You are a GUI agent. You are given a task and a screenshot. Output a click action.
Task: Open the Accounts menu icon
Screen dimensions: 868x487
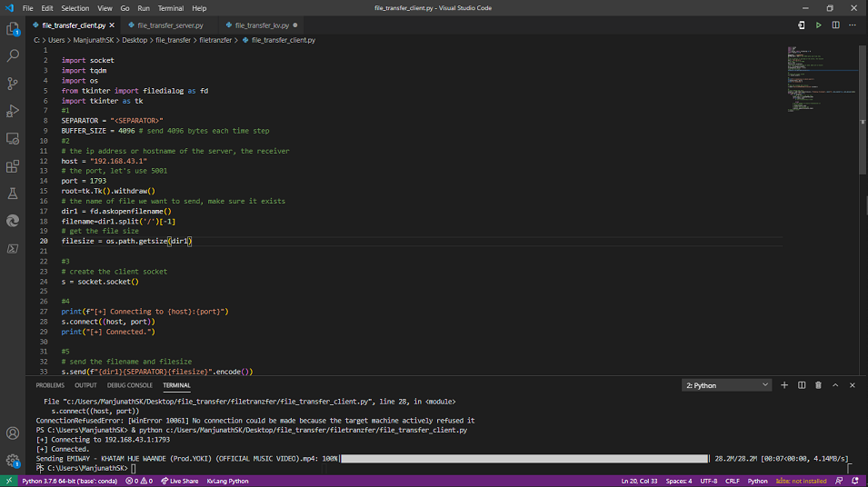click(12, 433)
